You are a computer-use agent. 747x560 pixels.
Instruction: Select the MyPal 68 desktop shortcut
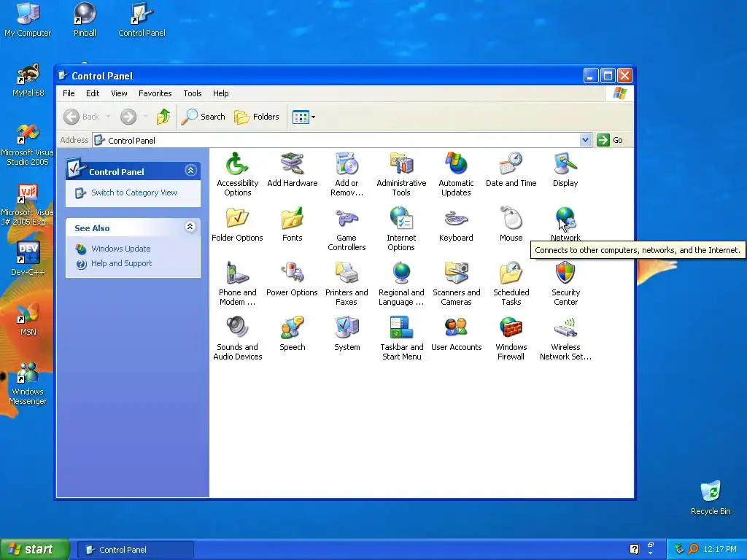coord(28,80)
